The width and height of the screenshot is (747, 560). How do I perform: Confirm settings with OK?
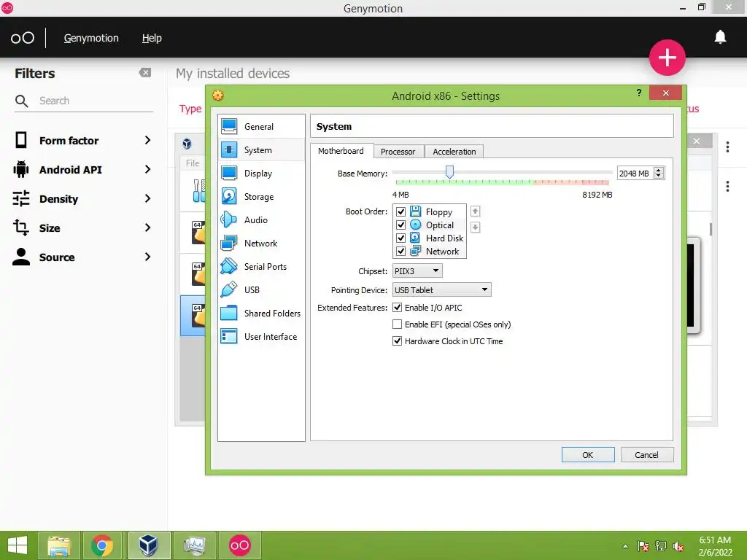pos(588,455)
